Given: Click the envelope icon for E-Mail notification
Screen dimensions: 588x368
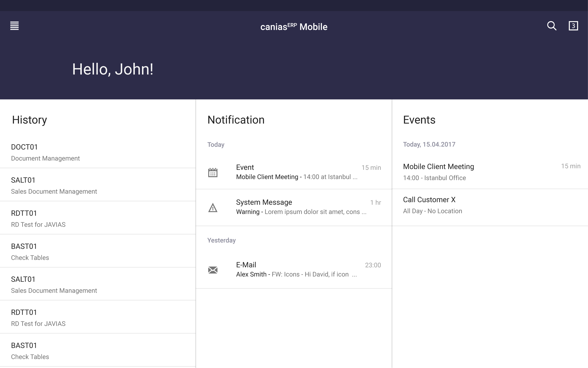Looking at the screenshot, I should (213, 270).
